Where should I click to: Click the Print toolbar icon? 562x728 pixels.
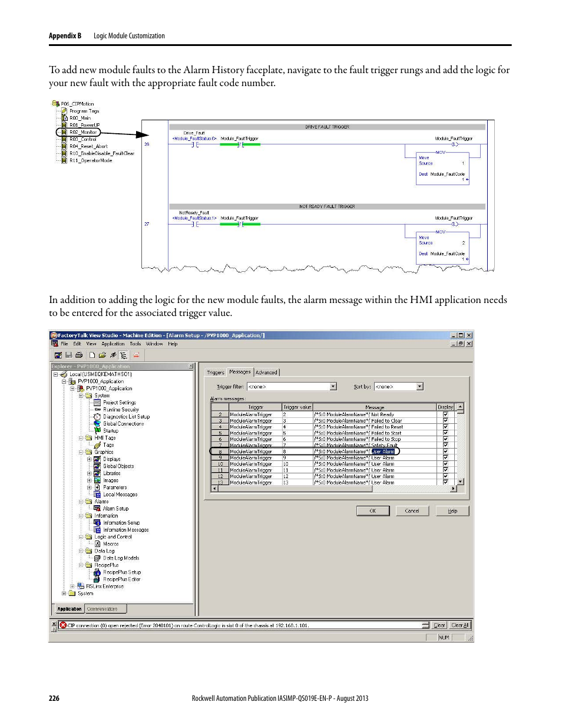tap(79, 355)
